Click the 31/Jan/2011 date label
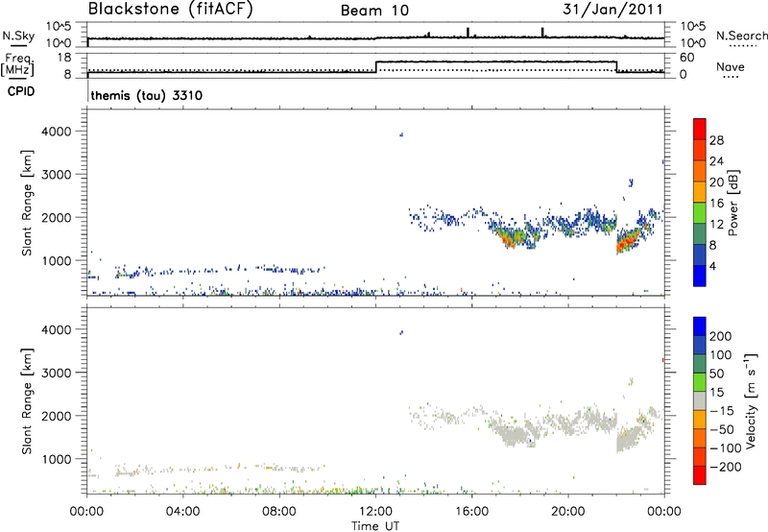Image resolution: width=768 pixels, height=532 pixels. click(x=612, y=10)
